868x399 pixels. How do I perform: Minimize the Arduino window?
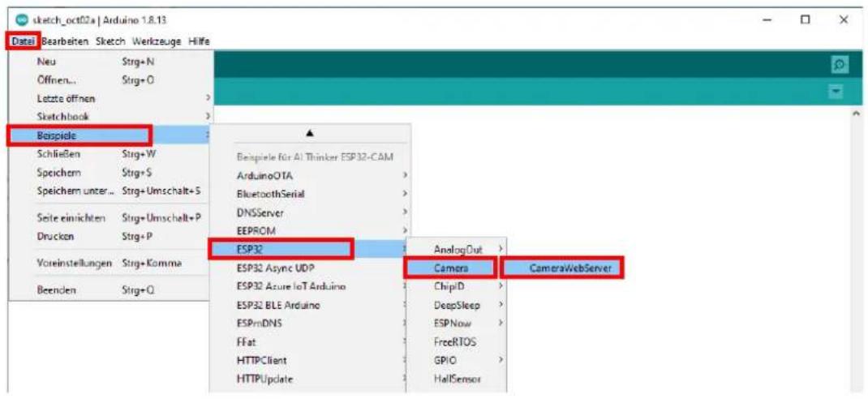coord(767,20)
